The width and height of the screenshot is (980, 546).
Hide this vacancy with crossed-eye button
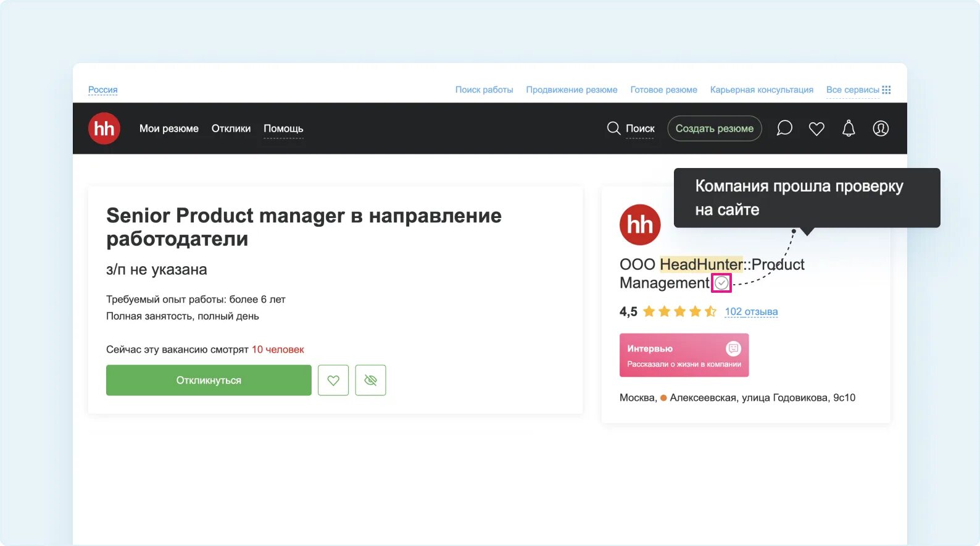tap(370, 380)
